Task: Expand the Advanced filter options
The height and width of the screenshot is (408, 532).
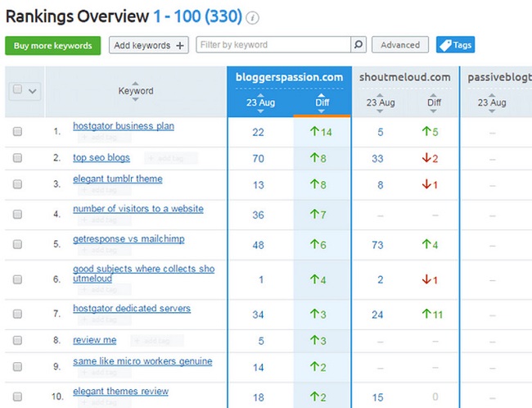Action: 400,45
